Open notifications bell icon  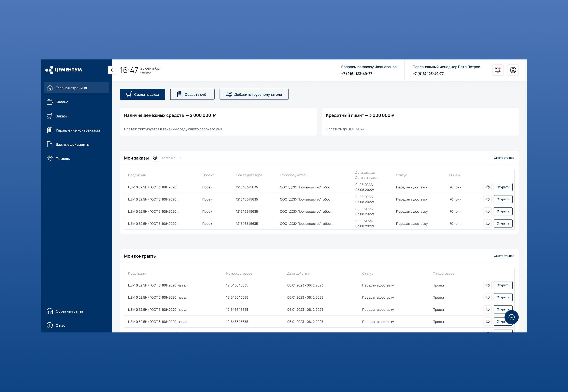498,70
